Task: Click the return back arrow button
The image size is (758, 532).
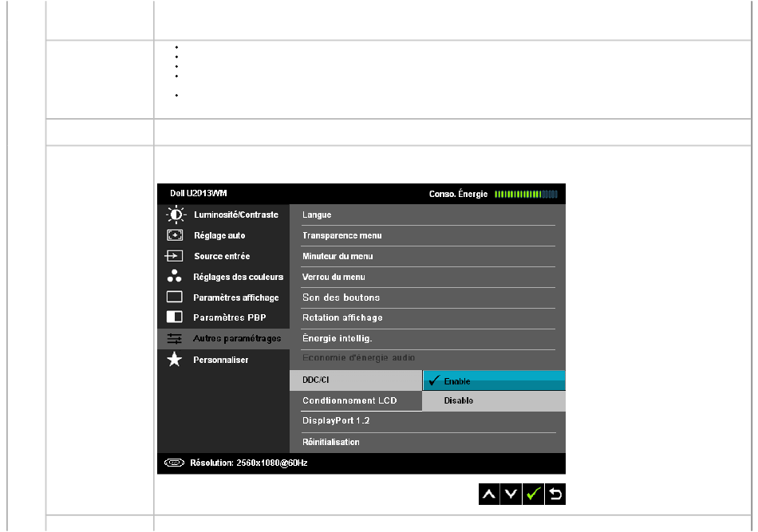Action: coord(555,495)
